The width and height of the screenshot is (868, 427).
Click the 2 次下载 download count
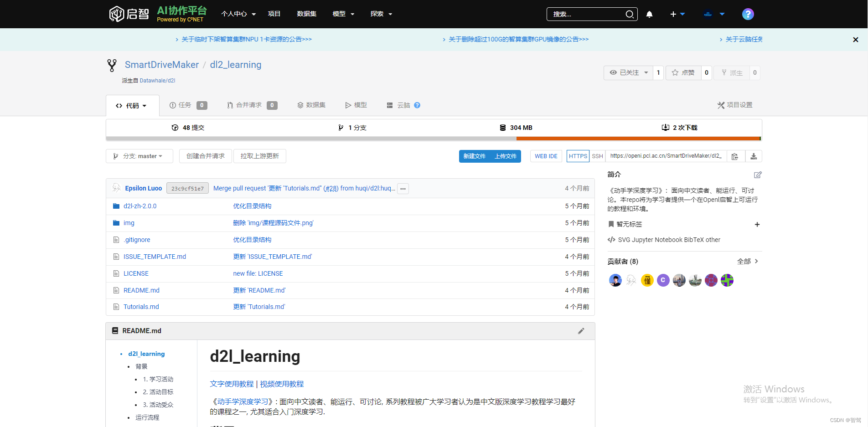tap(680, 128)
